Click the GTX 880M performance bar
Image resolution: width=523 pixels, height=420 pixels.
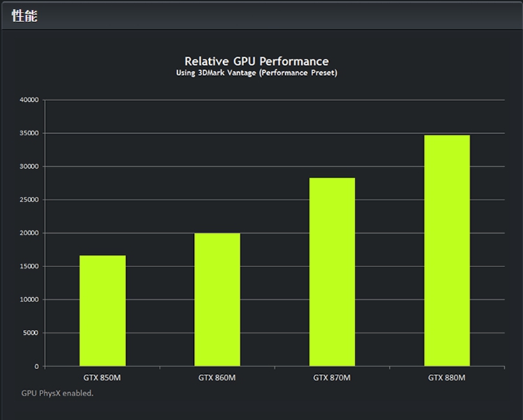[447, 250]
